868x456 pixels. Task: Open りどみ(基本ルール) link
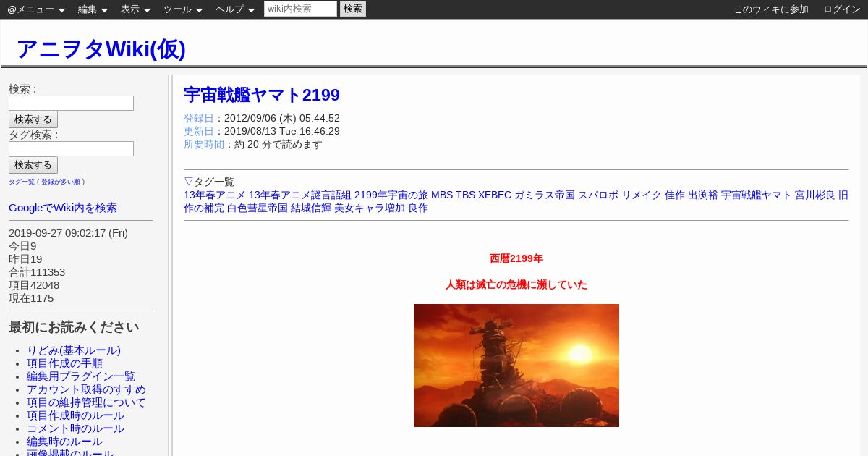pos(74,350)
